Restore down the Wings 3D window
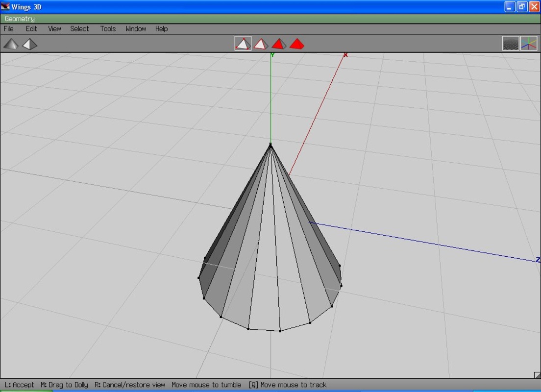541x392 pixels. [522, 7]
